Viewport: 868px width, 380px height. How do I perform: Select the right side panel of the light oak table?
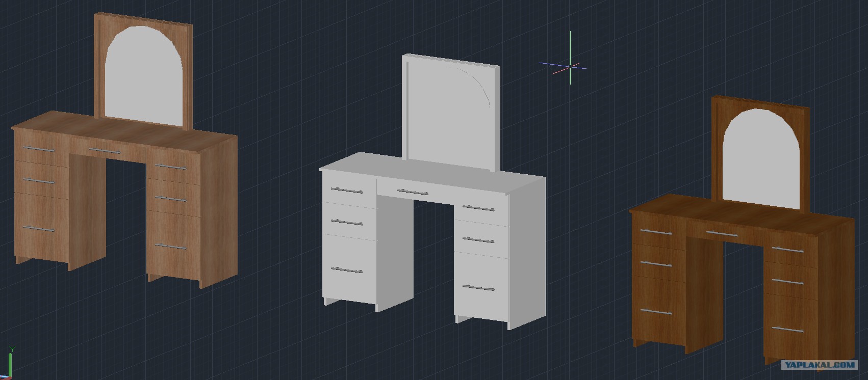tap(219, 212)
